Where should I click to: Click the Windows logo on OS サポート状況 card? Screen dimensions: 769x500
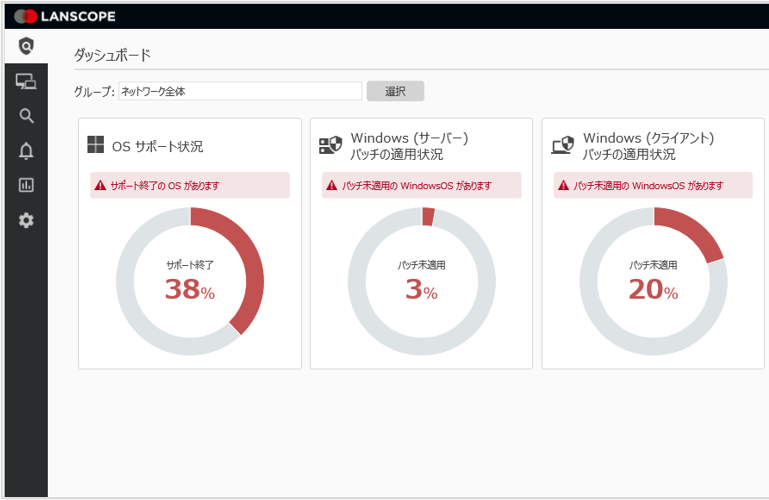96,146
